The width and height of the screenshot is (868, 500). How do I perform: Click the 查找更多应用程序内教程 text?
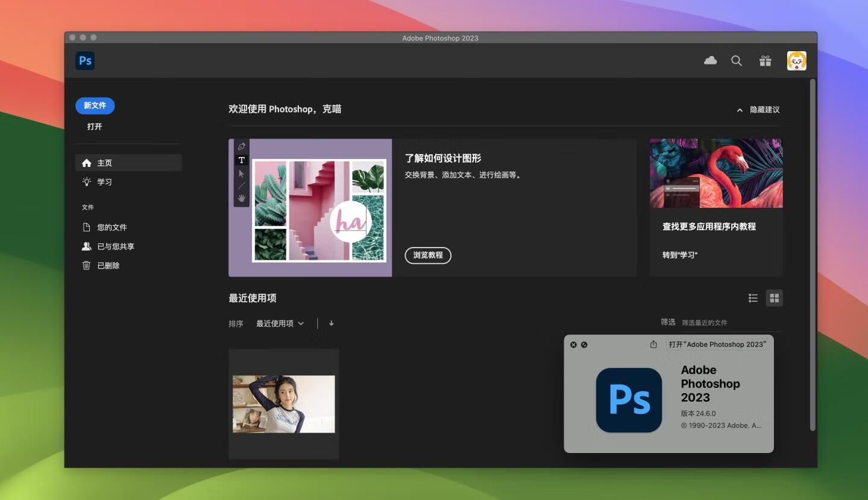(x=709, y=227)
